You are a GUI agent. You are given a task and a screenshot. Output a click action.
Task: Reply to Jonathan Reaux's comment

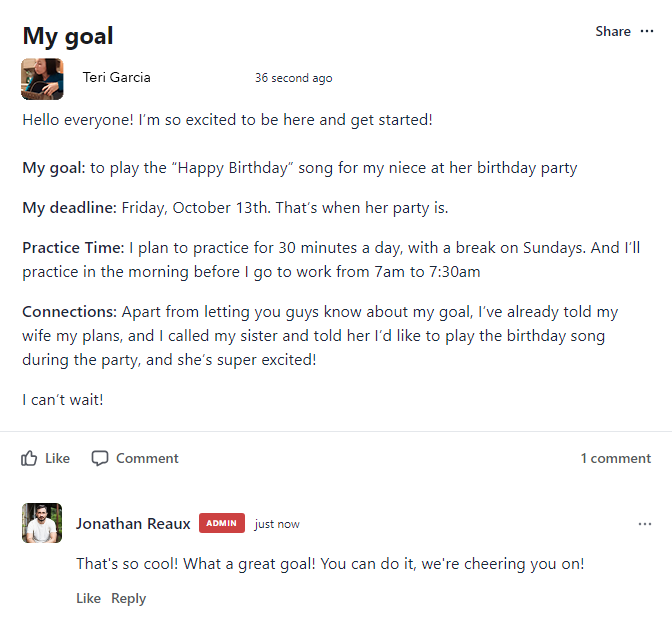(129, 598)
